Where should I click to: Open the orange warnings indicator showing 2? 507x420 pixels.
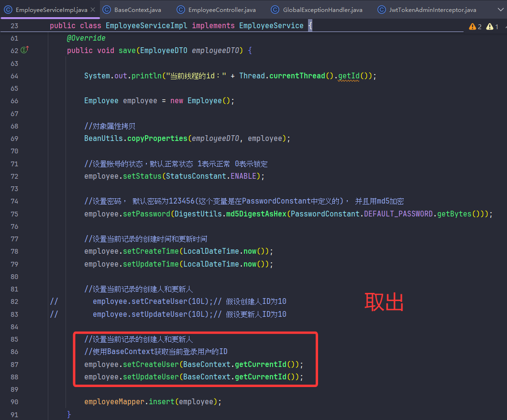[475, 26]
